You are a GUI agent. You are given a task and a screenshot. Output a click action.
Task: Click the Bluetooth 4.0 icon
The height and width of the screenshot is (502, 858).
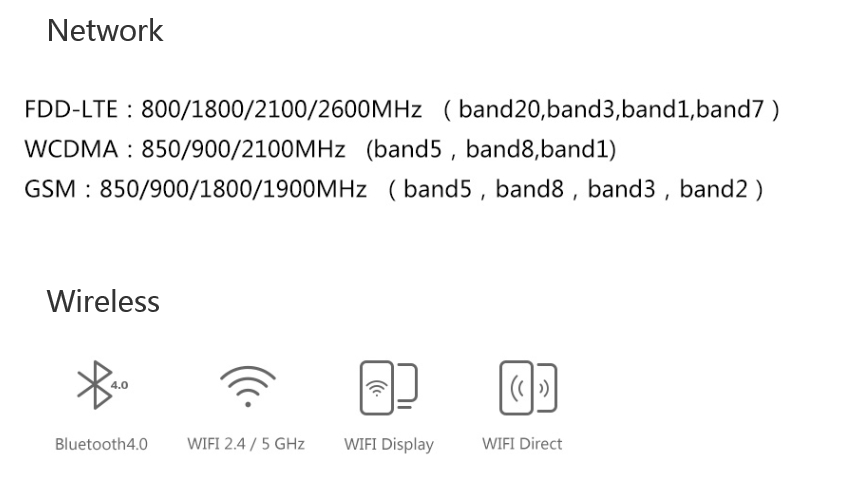(x=102, y=385)
